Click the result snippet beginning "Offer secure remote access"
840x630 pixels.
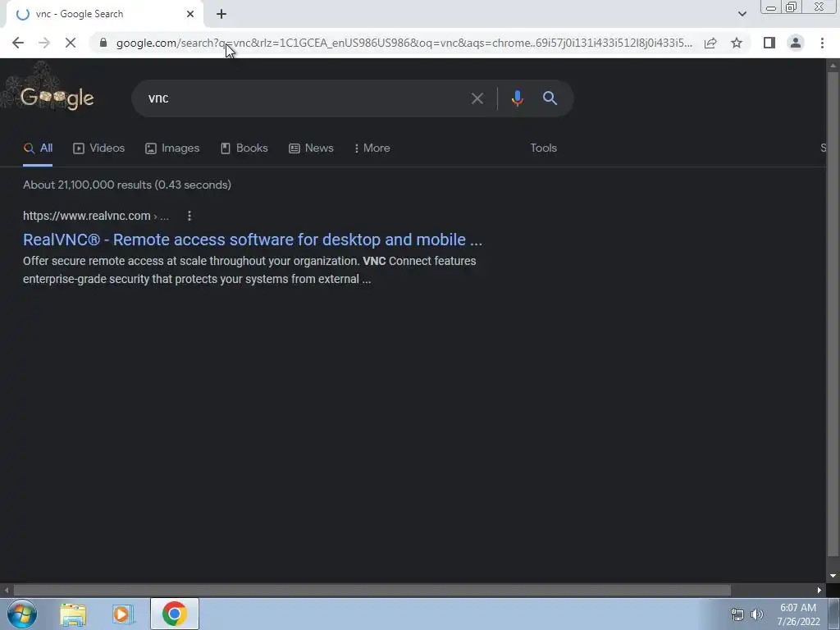[249, 270]
